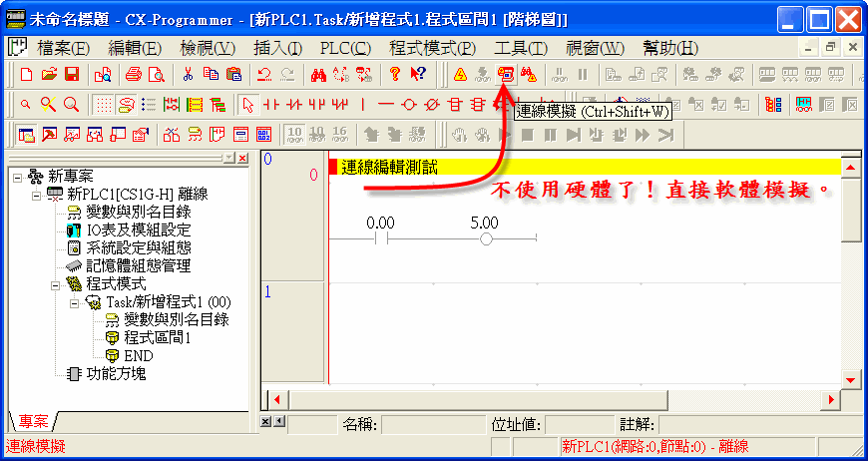The image size is (868, 461).
Task: Click the zoom-to-fit magnifier with yellow check
Action: coord(48,104)
